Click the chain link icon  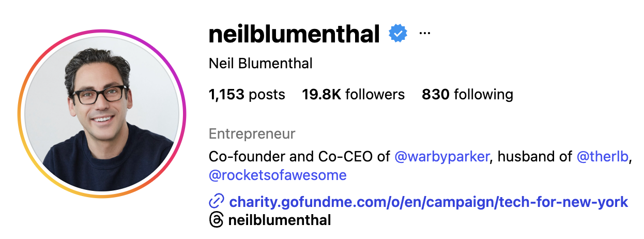coord(216,201)
